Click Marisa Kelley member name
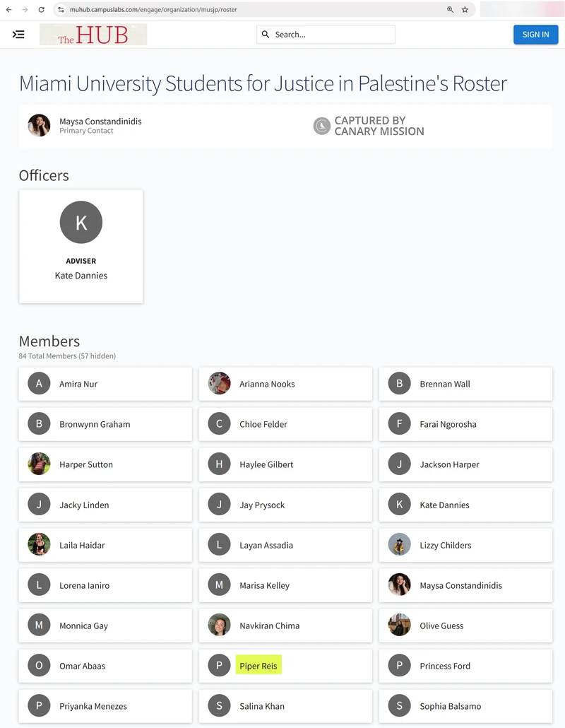This screenshot has height=728, width=565. pyautogui.click(x=264, y=585)
